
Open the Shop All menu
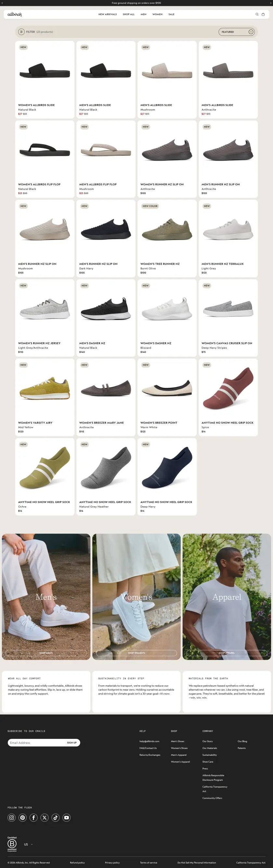click(129, 15)
